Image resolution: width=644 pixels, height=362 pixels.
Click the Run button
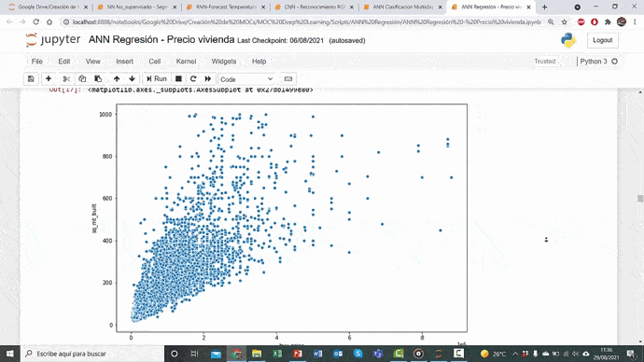[x=157, y=78]
